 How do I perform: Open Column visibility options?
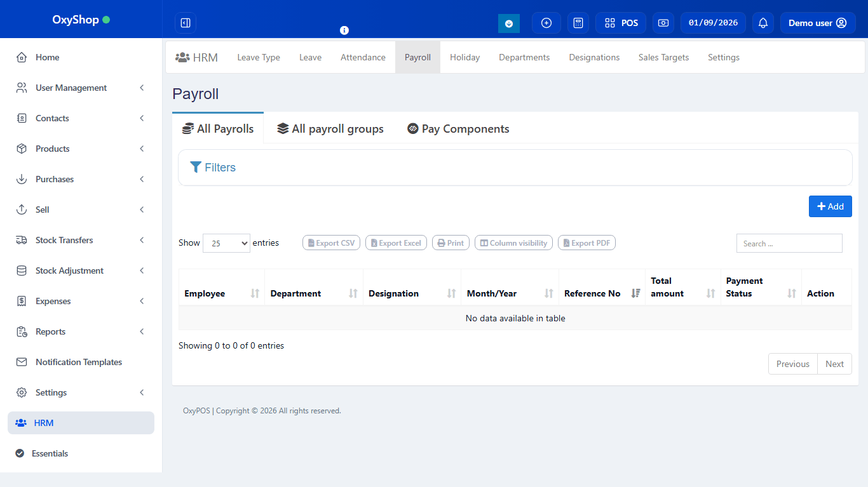[513, 243]
